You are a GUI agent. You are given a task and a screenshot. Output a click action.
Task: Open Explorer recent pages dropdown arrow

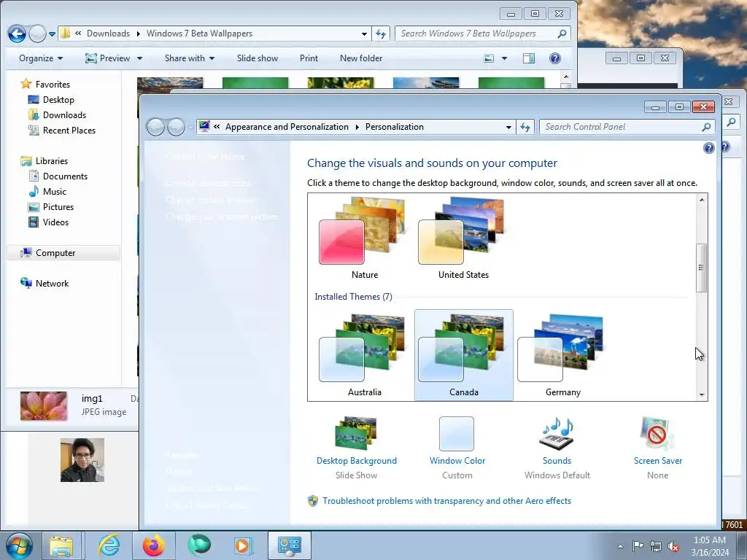pos(52,34)
